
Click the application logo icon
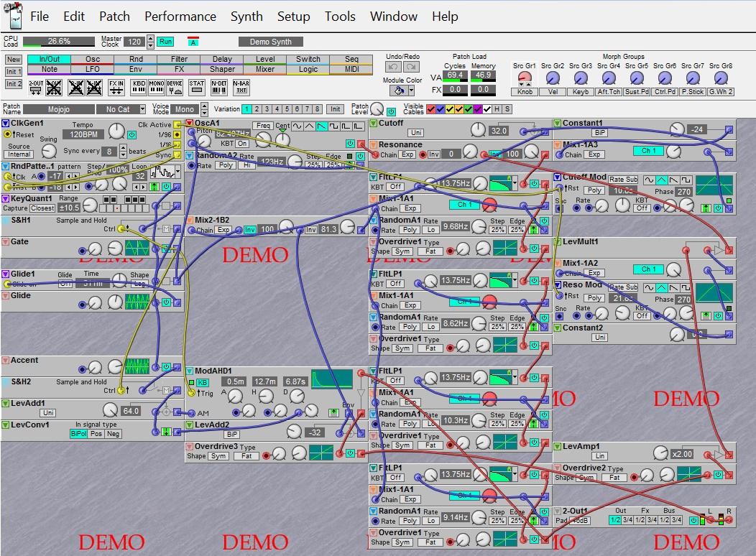point(13,15)
